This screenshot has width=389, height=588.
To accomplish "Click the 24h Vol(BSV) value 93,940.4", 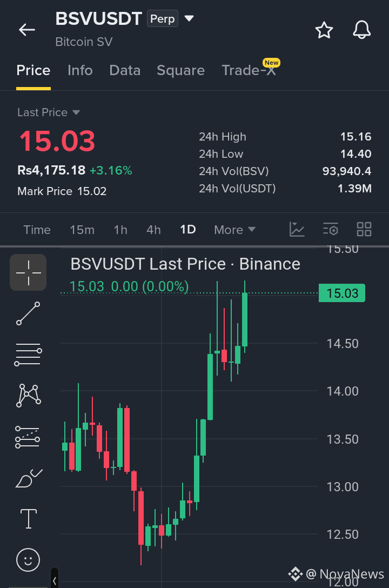I will pyautogui.click(x=347, y=171).
